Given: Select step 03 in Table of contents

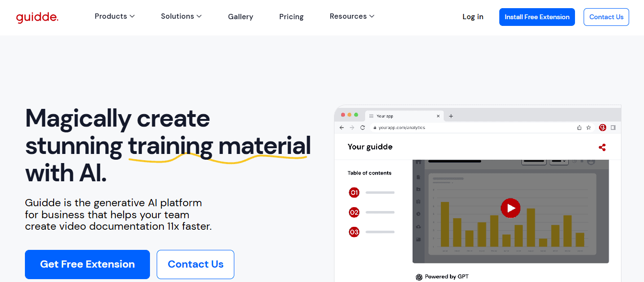Looking at the screenshot, I should [354, 232].
